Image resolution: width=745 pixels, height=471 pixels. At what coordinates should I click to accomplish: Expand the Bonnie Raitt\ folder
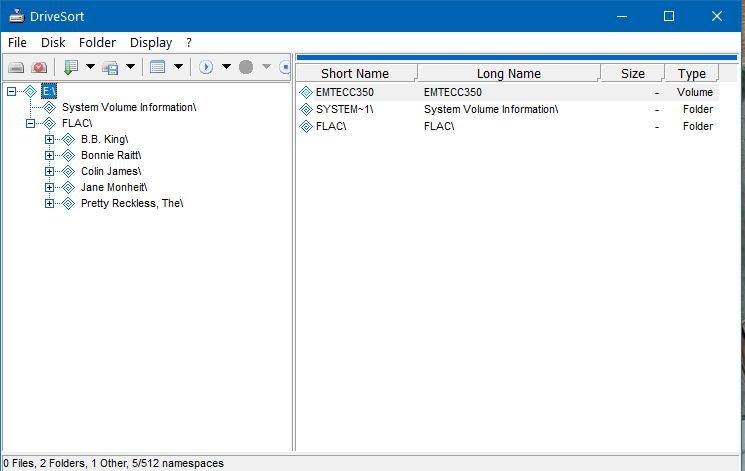point(49,155)
